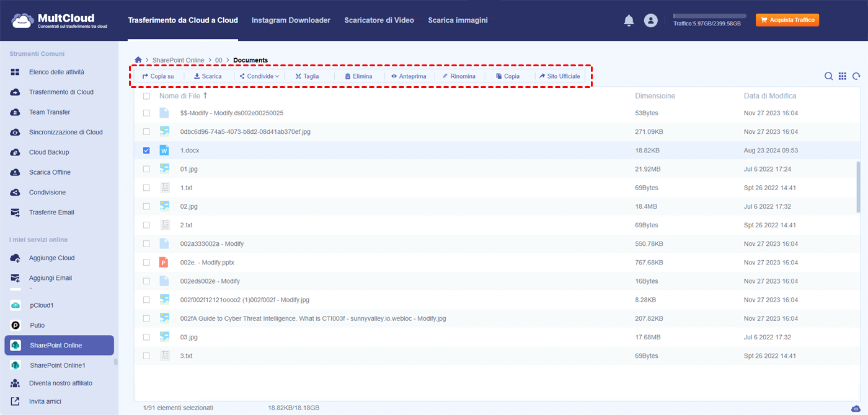Select Putio cloud drive
This screenshot has height=415, width=868.
(37, 325)
